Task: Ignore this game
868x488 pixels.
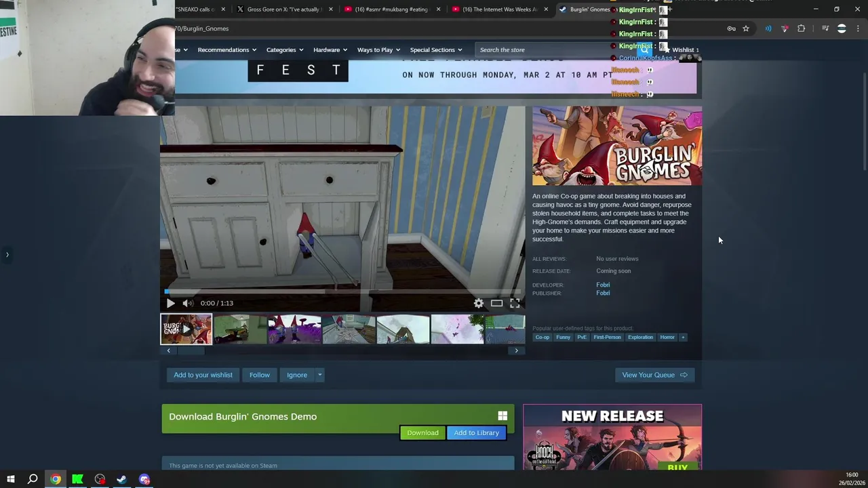Action: click(297, 375)
